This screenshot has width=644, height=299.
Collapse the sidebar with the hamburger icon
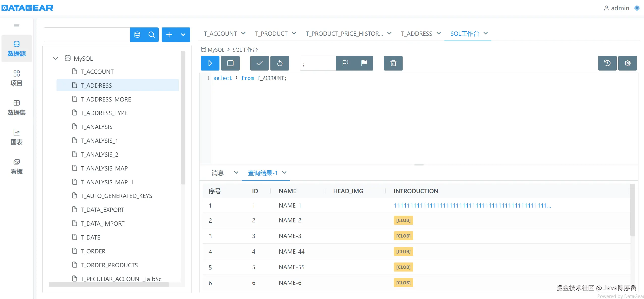pyautogui.click(x=17, y=26)
